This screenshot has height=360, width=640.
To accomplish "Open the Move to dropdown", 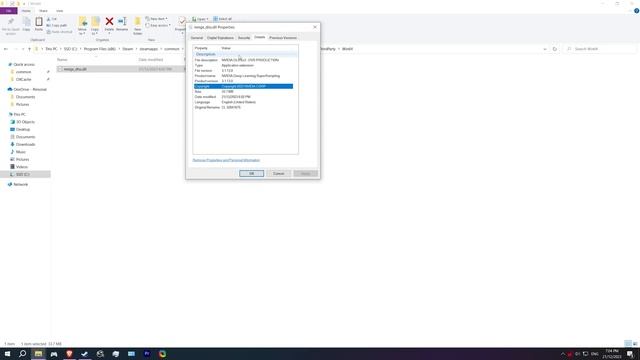I will click(x=82, y=26).
